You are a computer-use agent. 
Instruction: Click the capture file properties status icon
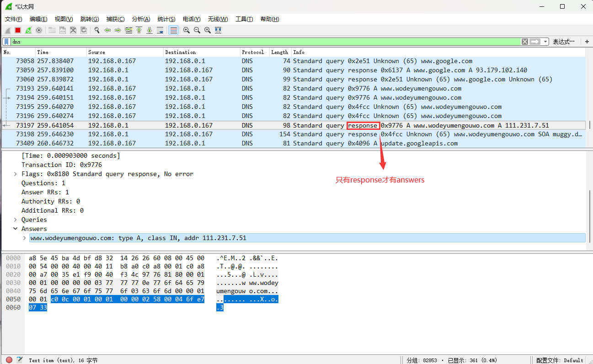[x=19, y=360]
